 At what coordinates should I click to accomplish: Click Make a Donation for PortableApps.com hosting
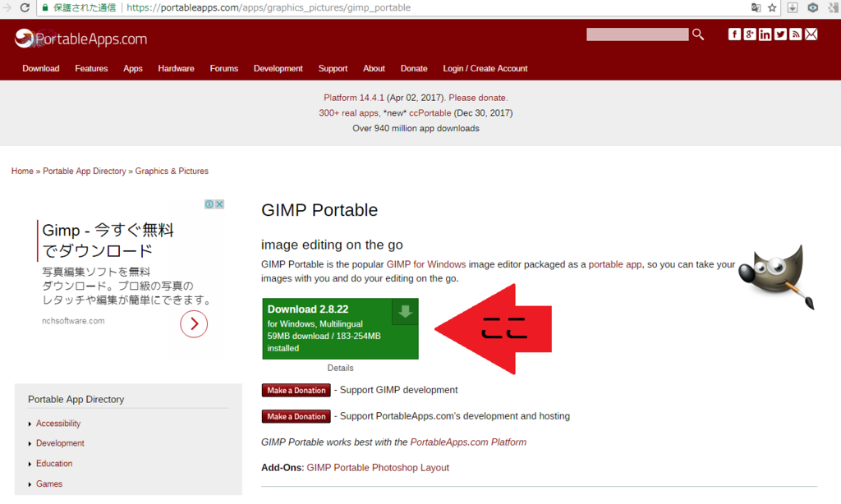(x=296, y=416)
